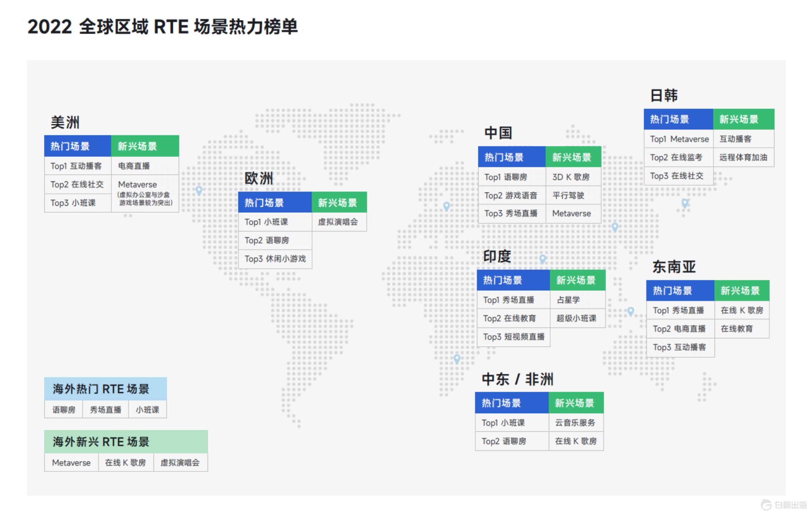Click 云音乐服务 in 中东 / 非洲 table
The height and width of the screenshot is (516, 812).
point(575,423)
